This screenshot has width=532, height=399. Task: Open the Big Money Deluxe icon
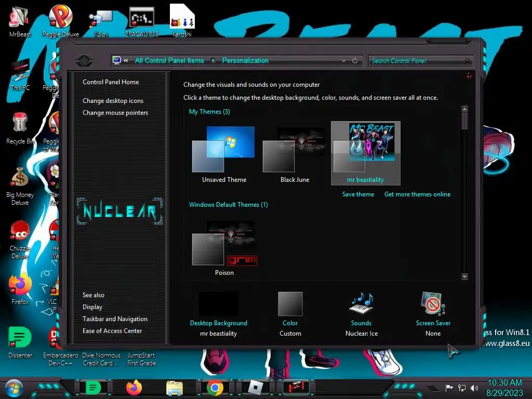20,186
